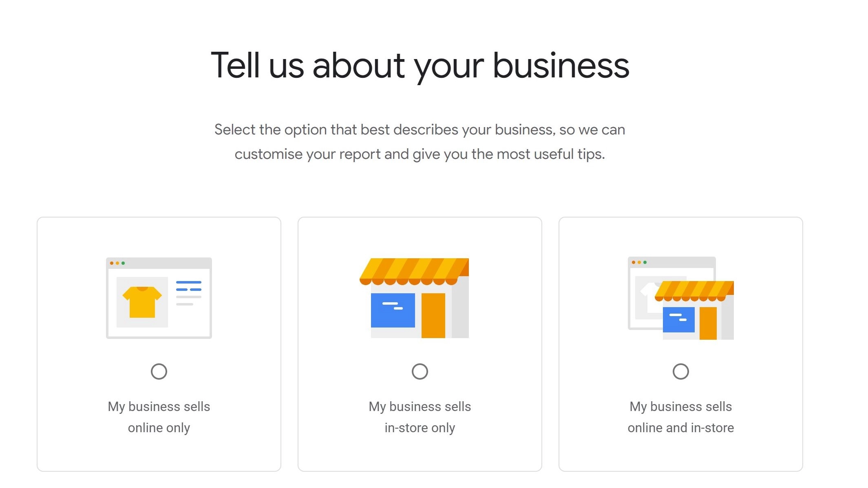Click the blue window in the online and in-store illustration

[678, 320]
